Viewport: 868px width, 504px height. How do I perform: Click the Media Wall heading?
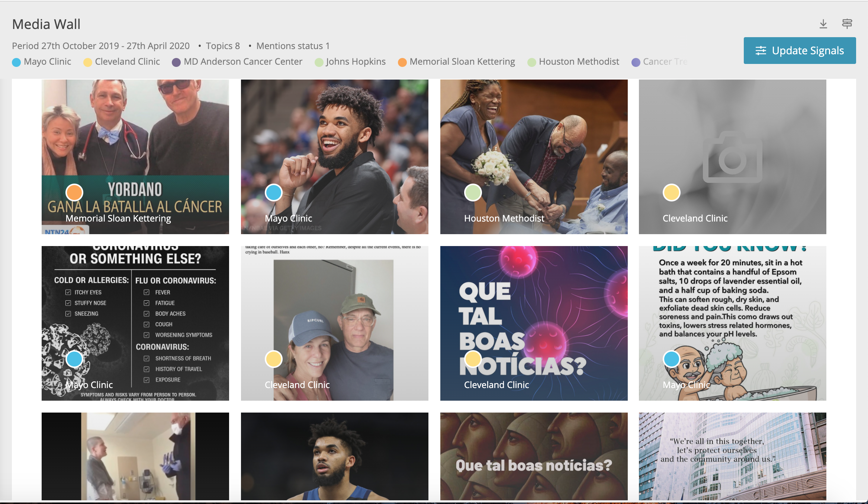pos(46,25)
